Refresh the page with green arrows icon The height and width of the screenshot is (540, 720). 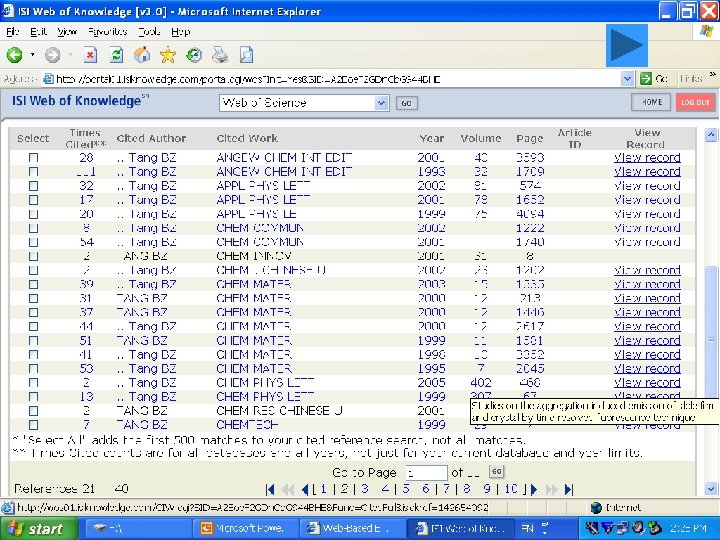point(117,55)
